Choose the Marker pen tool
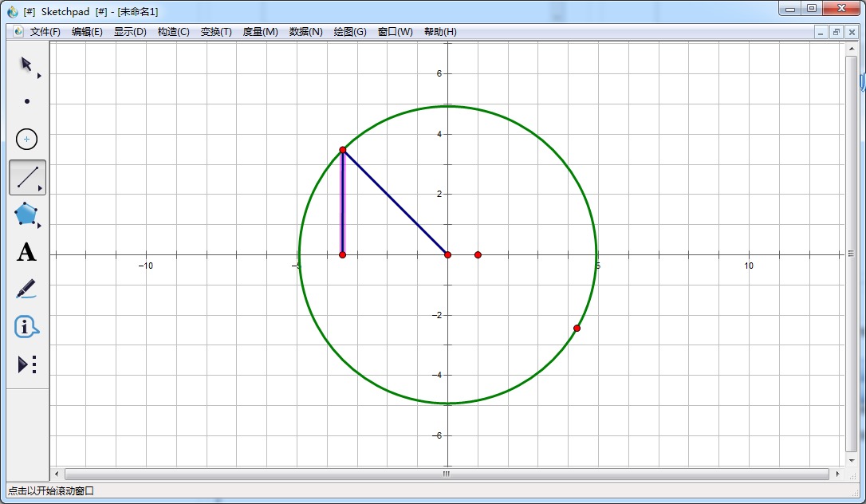866x504 pixels. (26, 289)
